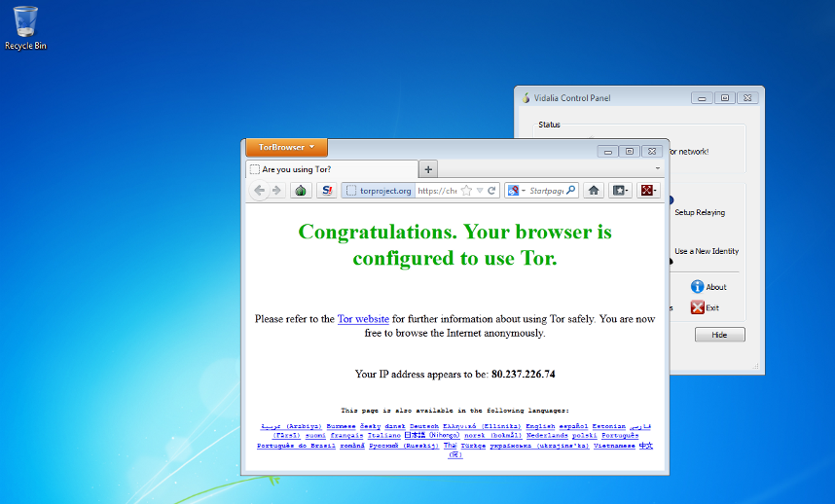Open the Ellinika Greek language link
This screenshot has width=835, height=504.
click(482, 426)
